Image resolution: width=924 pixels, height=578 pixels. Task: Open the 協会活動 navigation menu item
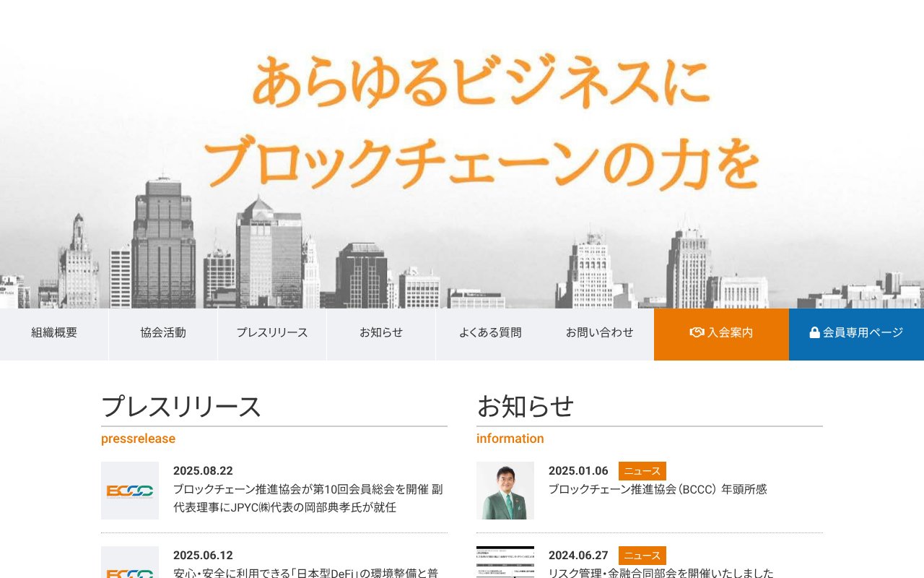pyautogui.click(x=162, y=333)
